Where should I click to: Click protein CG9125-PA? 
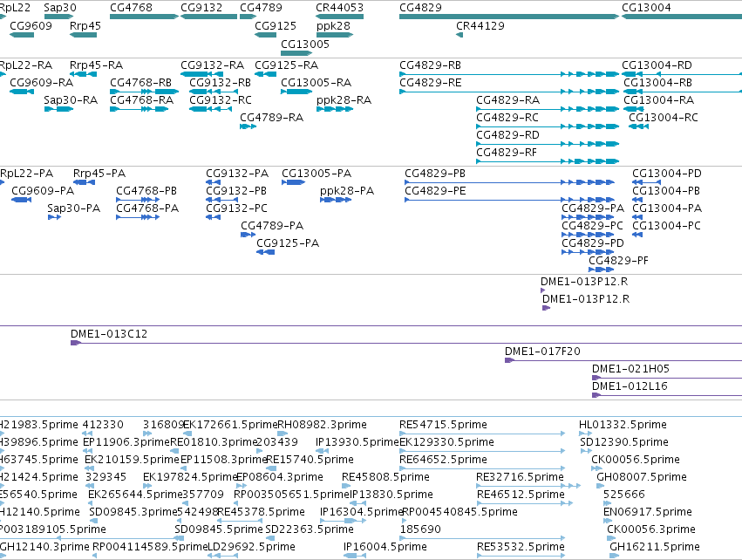pyautogui.click(x=265, y=252)
